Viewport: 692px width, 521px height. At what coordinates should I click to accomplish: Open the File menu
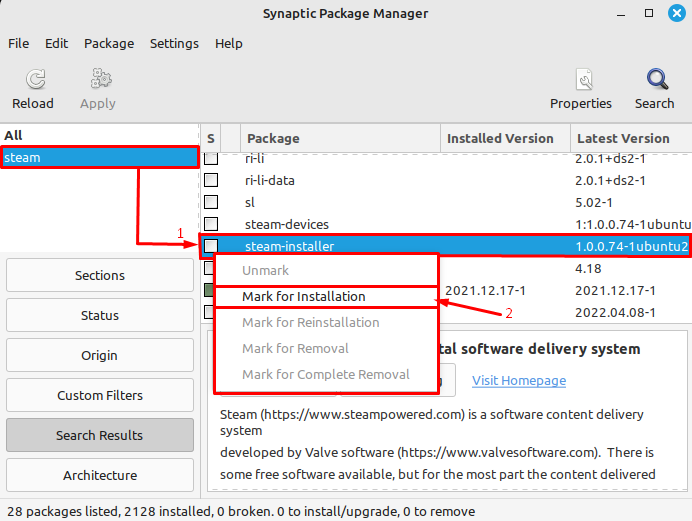[18, 44]
